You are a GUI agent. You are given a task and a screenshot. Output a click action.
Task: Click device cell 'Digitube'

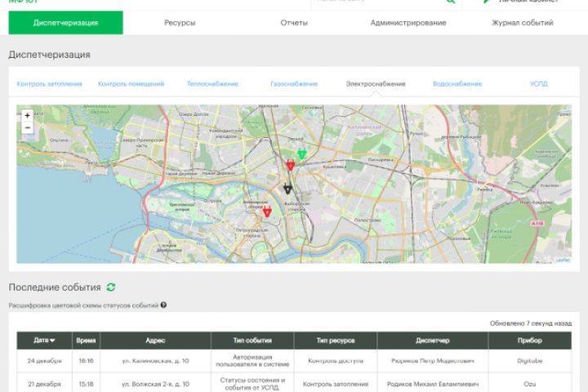click(530, 361)
